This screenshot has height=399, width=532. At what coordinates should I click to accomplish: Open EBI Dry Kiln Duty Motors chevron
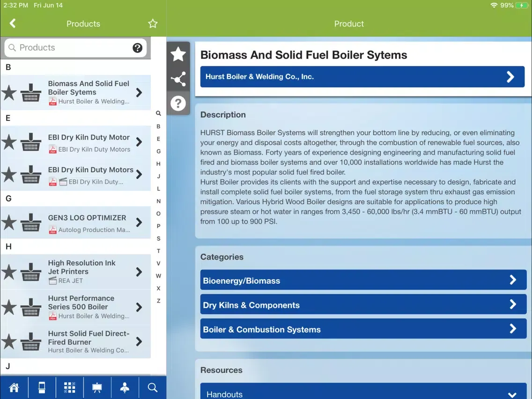tap(139, 174)
